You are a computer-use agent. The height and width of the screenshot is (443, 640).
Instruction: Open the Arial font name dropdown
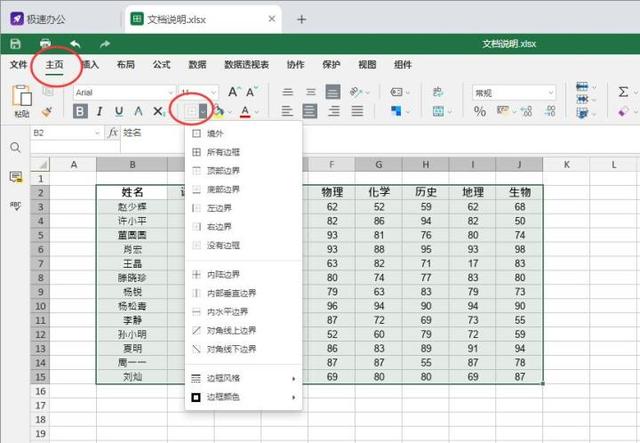click(x=170, y=93)
